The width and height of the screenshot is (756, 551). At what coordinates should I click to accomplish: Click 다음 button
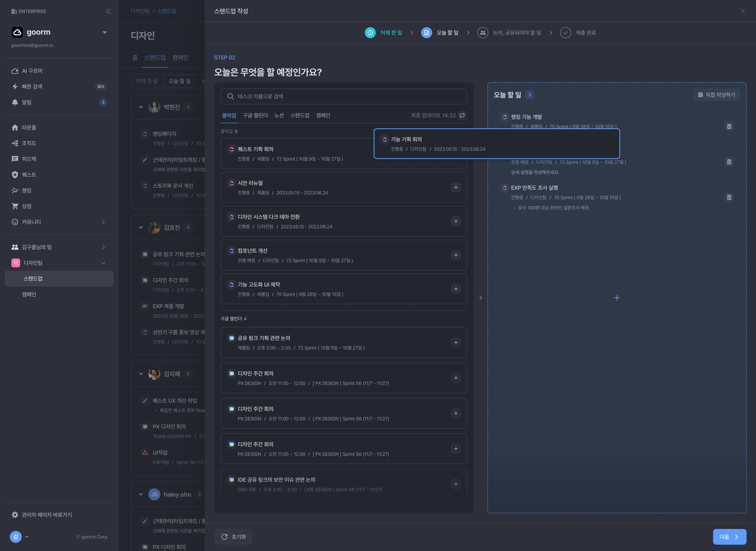pyautogui.click(x=729, y=537)
